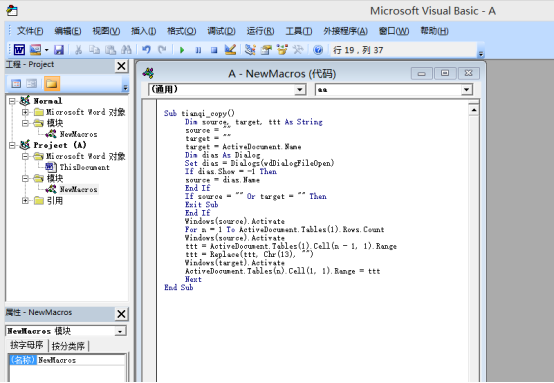Select ThisDocument in the project tree

click(84, 167)
